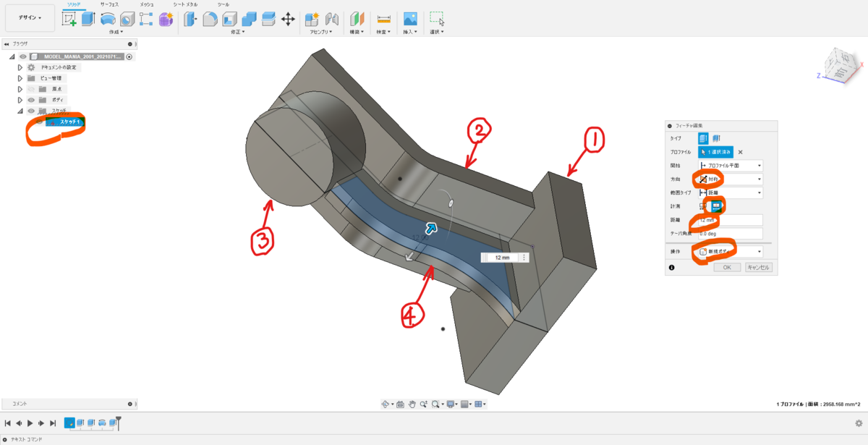This screenshot has width=868, height=445.
Task: Select the Revolve tool
Action: (x=108, y=20)
